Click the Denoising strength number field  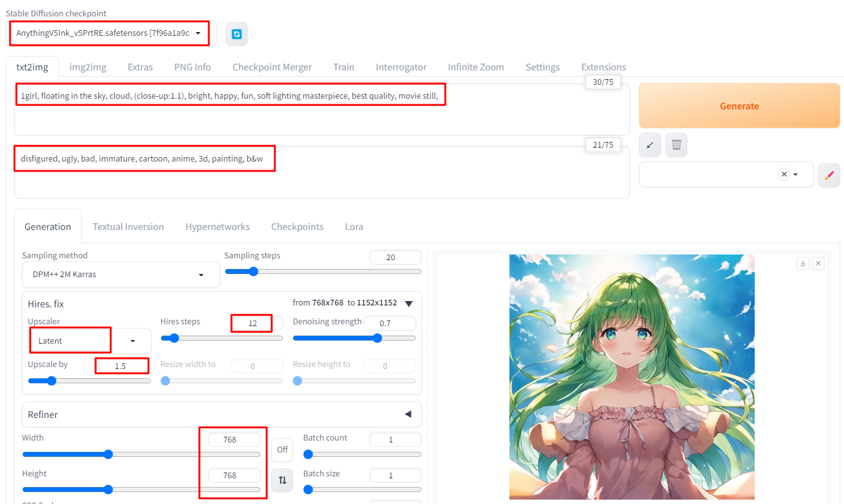point(389,323)
